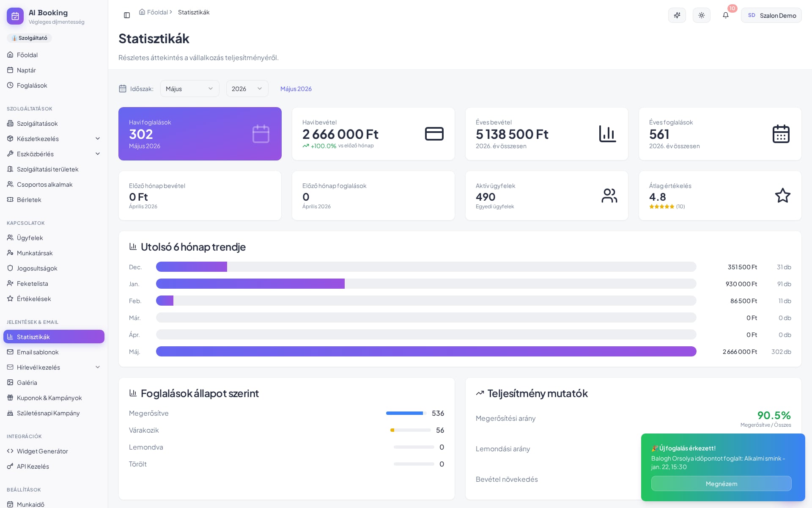The width and height of the screenshot is (812, 508).
Task: Click users icon in Aktív ügyfelek card
Action: (x=609, y=196)
